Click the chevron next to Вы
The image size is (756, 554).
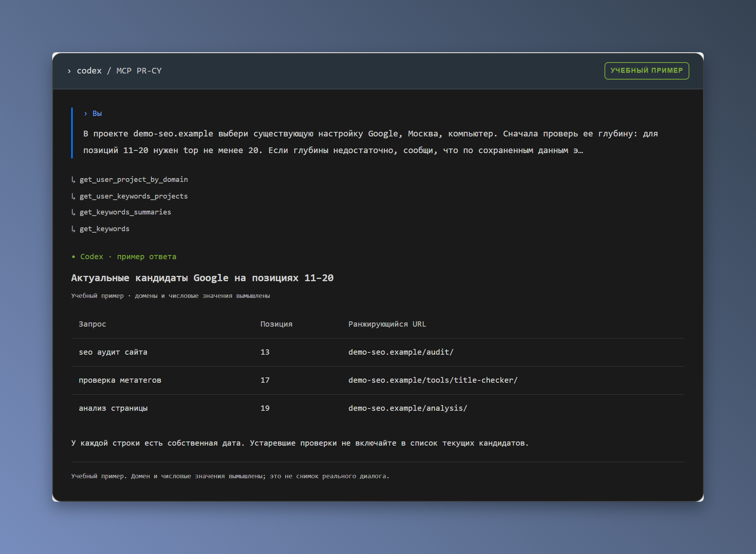coord(86,114)
